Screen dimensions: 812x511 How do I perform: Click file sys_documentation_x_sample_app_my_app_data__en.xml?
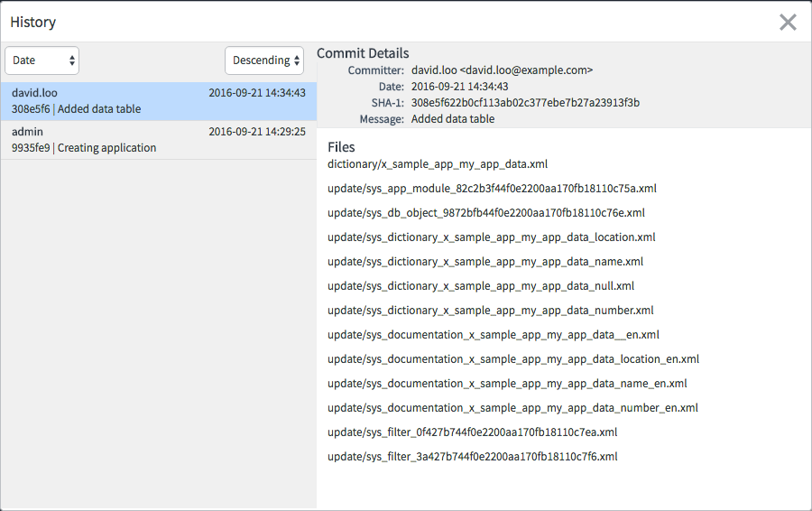[494, 335]
